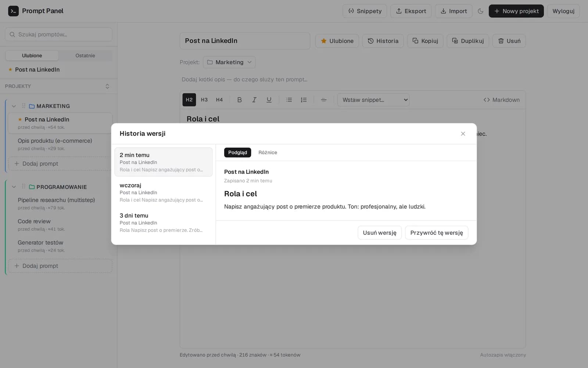
Task: Select the 2 min temu version
Action: (164, 162)
